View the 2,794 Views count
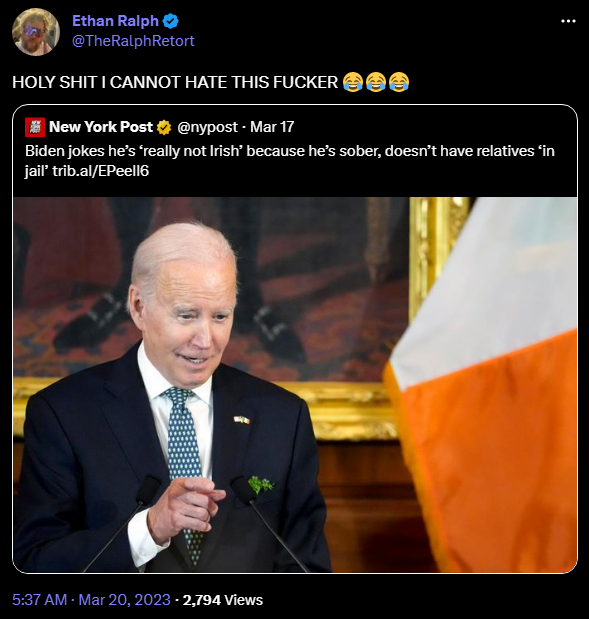Screen dimensions: 589x619 223,600
